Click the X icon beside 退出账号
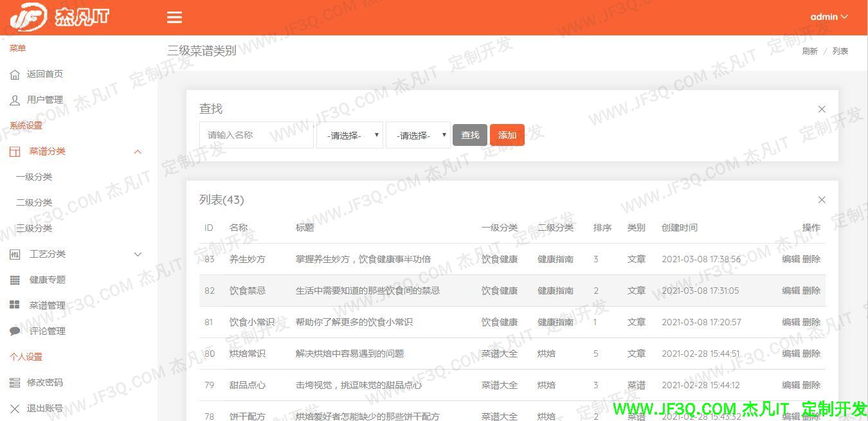This screenshot has height=421, width=868. click(15, 408)
